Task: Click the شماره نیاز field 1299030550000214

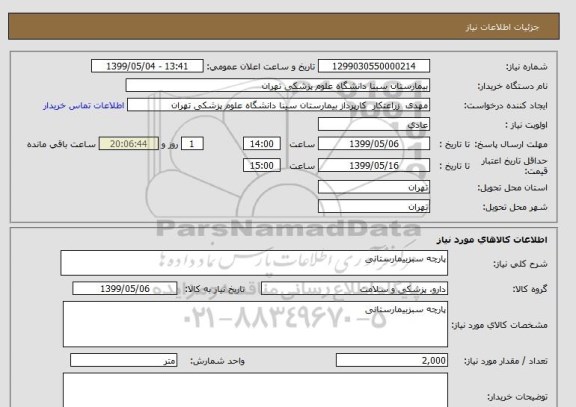Action: coord(374,66)
